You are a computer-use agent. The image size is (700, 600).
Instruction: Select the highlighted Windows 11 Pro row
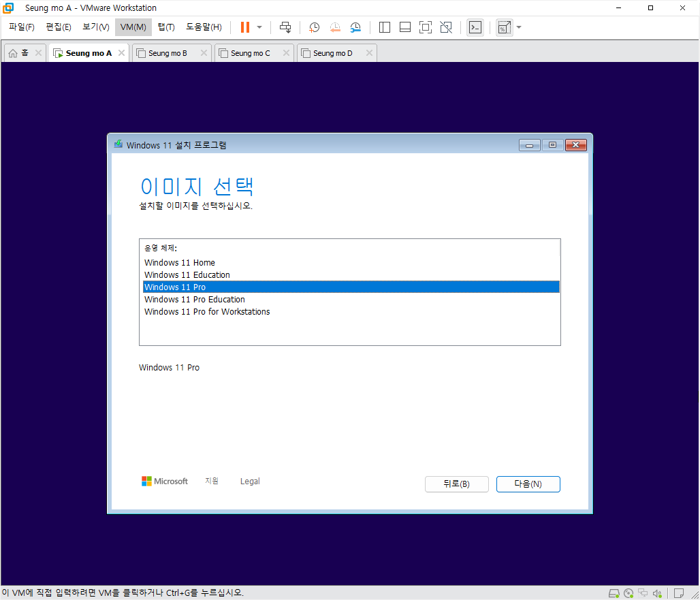coord(351,287)
